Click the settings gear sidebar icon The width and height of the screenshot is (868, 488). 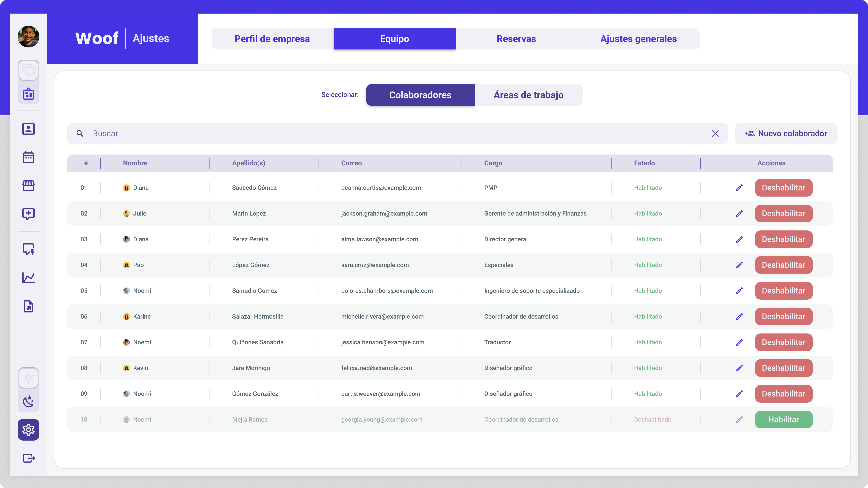[x=28, y=429]
